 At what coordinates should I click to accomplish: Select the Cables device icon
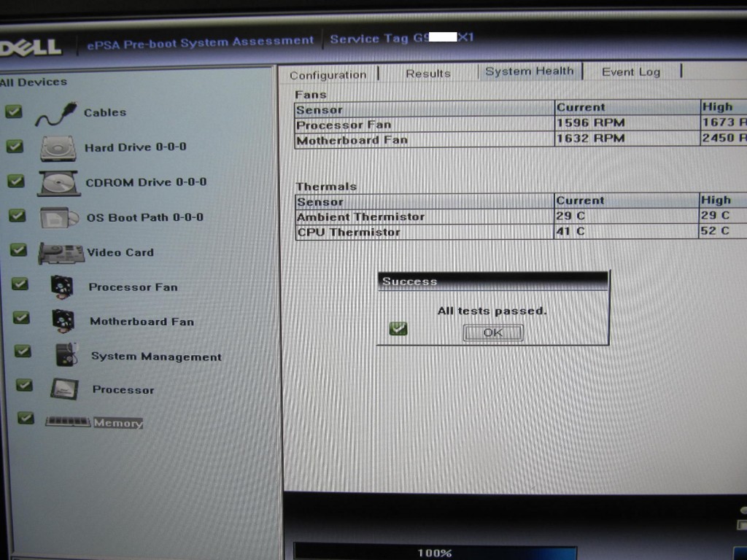[55, 114]
